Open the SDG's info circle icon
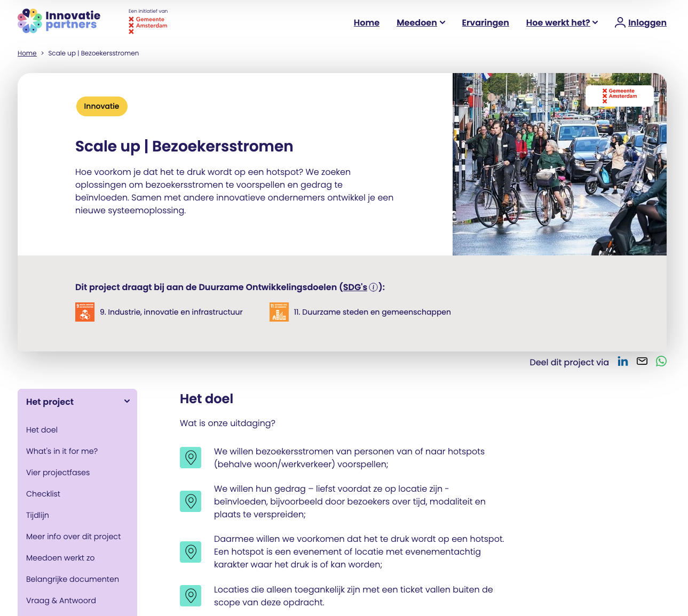 point(374,287)
